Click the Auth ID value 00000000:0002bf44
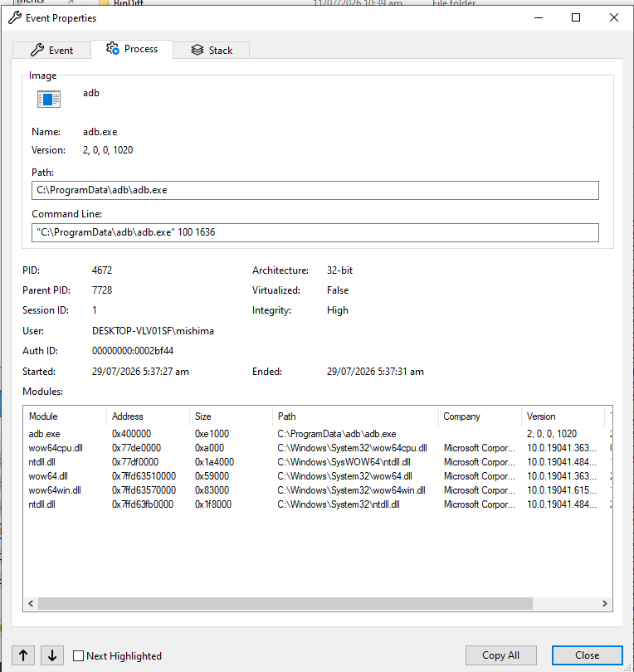Viewport: 634px width, 672px height. [x=133, y=351]
